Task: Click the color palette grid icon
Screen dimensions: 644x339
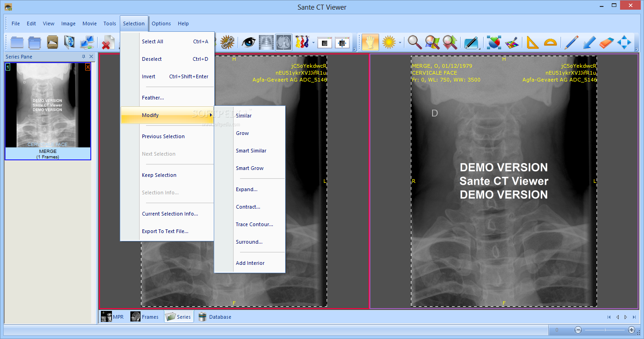Action: click(x=511, y=42)
